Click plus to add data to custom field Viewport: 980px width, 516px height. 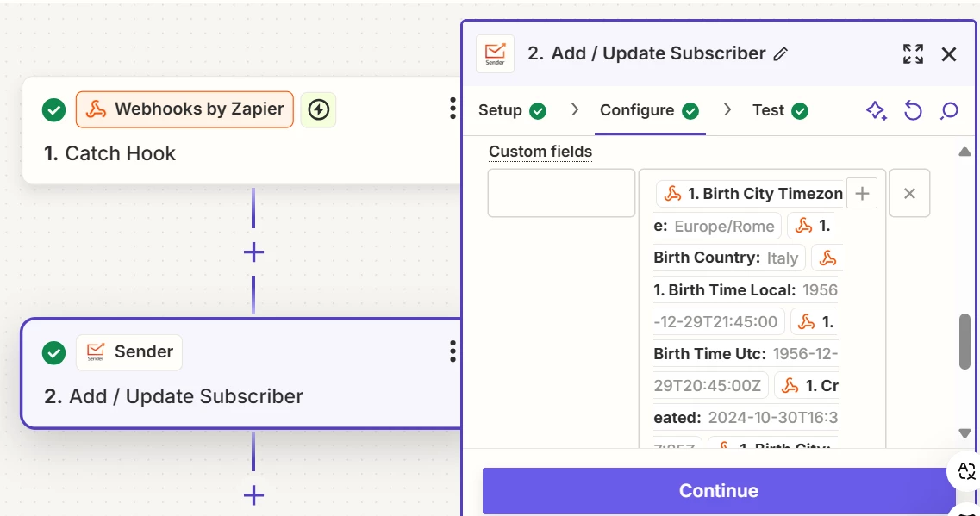[861, 194]
